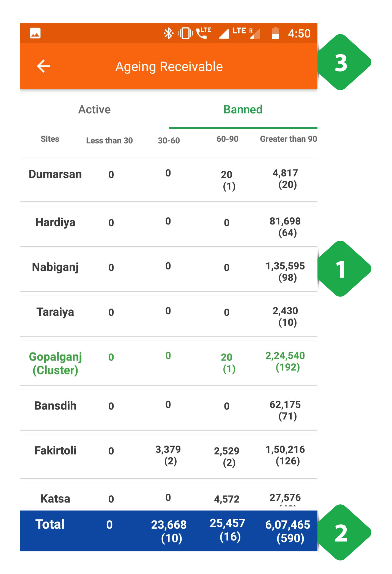Tap the image notification icon
The height and width of the screenshot is (574, 392).
pos(35,33)
